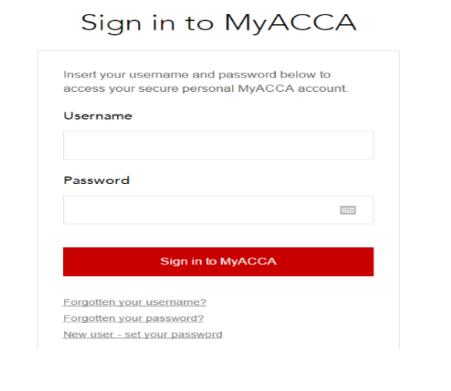Click the red Sign in to MyACCA button
This screenshot has width=451, height=391.
pos(218,261)
